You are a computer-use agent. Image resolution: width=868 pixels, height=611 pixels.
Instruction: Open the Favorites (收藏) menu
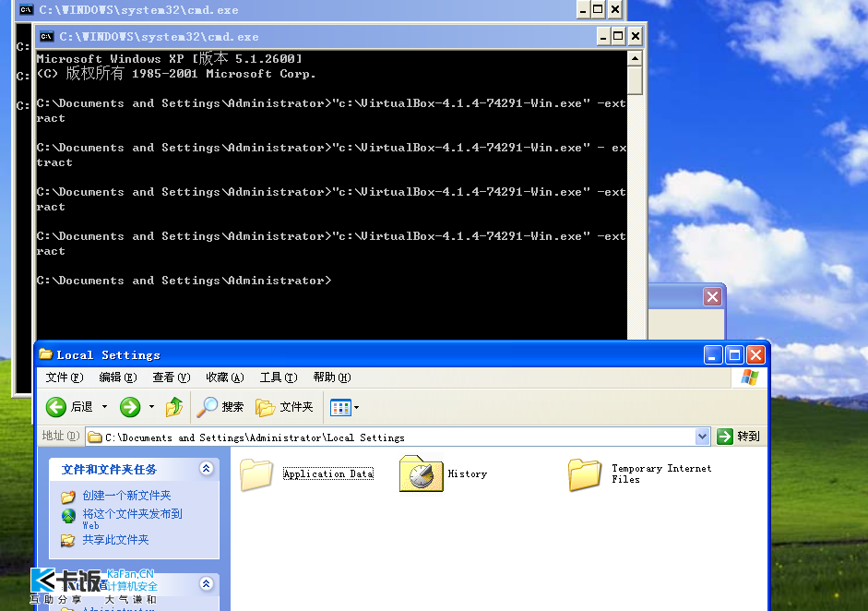(225, 377)
